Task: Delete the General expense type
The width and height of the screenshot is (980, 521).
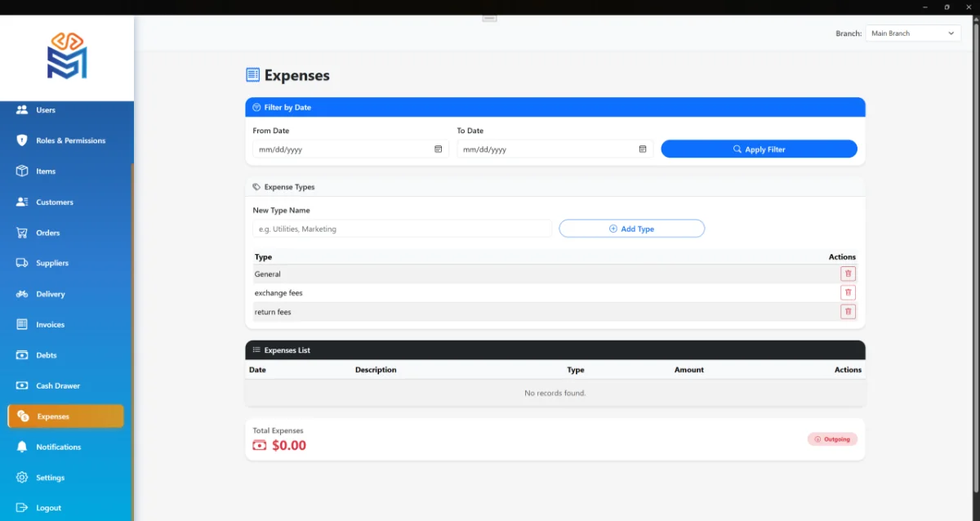Action: [848, 274]
